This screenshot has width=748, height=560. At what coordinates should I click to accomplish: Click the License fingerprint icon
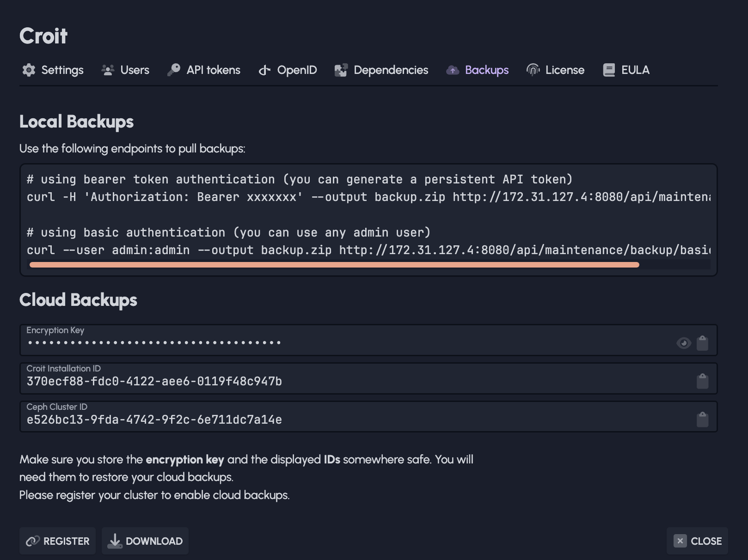[533, 70]
